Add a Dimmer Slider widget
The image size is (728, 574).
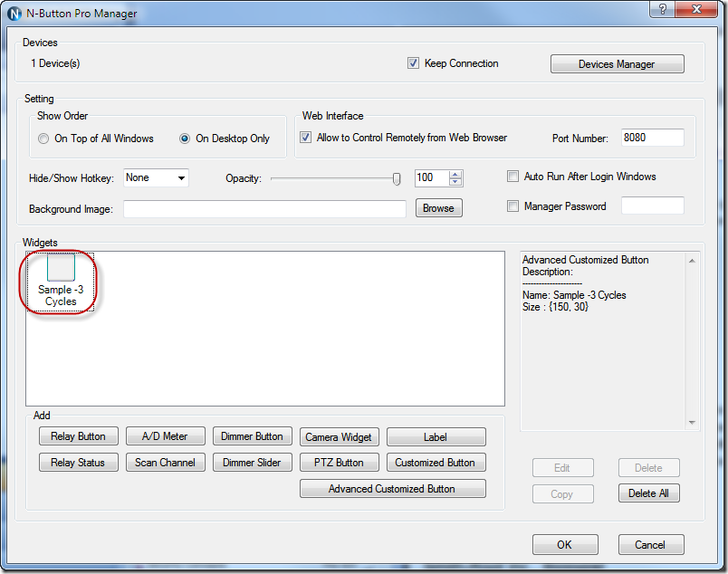pyautogui.click(x=252, y=463)
